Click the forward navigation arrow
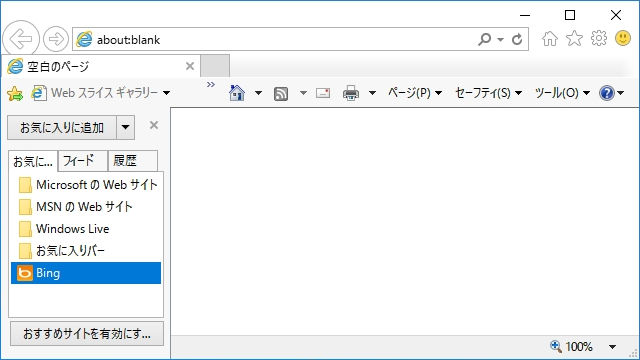640x360 pixels. [x=56, y=39]
